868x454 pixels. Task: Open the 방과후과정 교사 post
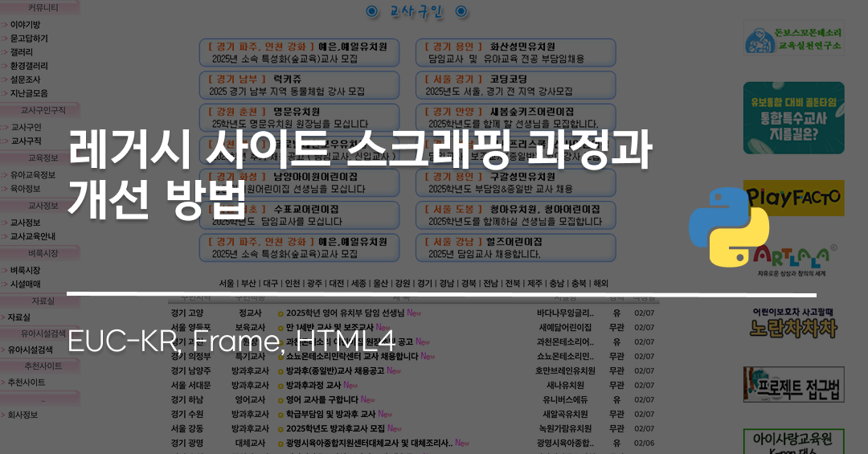[313, 386]
